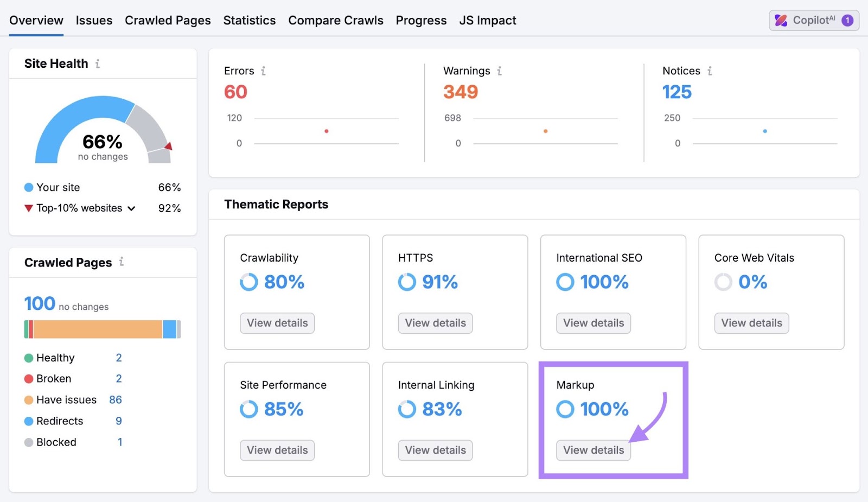This screenshot has height=502, width=868.
Task: Click View details under Site Performance
Action: (x=277, y=450)
